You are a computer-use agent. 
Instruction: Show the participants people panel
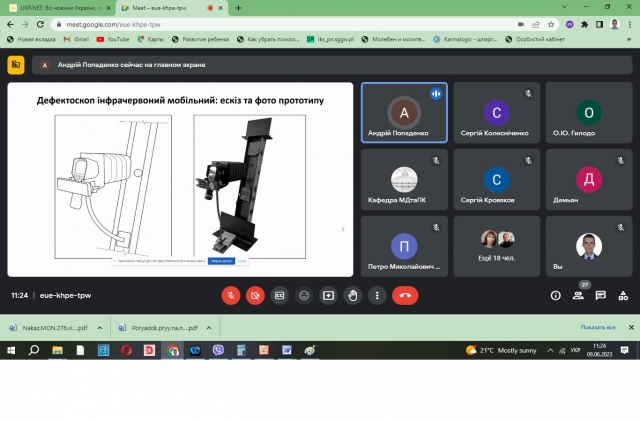click(579, 295)
